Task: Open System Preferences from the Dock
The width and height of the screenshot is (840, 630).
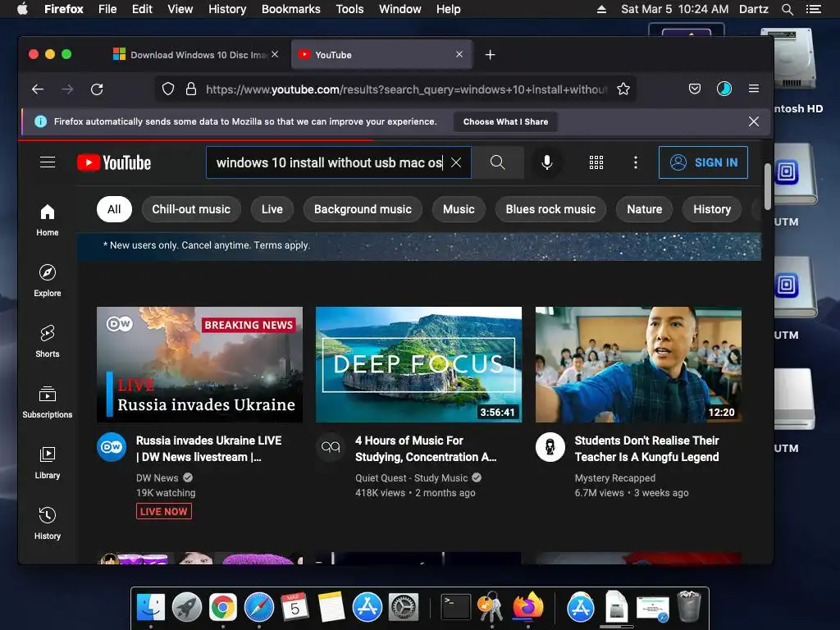Action: (x=403, y=607)
